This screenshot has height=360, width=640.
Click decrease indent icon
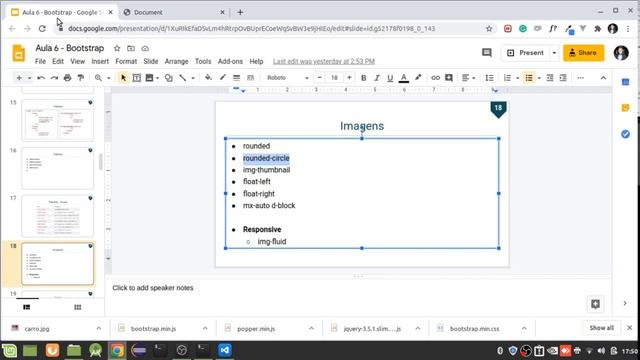pos(550,78)
